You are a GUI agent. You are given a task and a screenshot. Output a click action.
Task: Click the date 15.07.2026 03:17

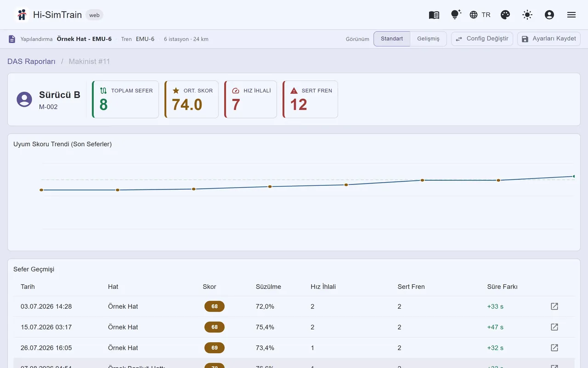(46, 327)
